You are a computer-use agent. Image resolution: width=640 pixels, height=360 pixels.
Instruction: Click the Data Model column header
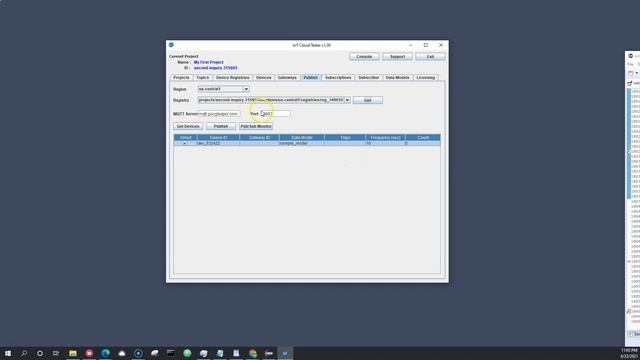pos(302,138)
